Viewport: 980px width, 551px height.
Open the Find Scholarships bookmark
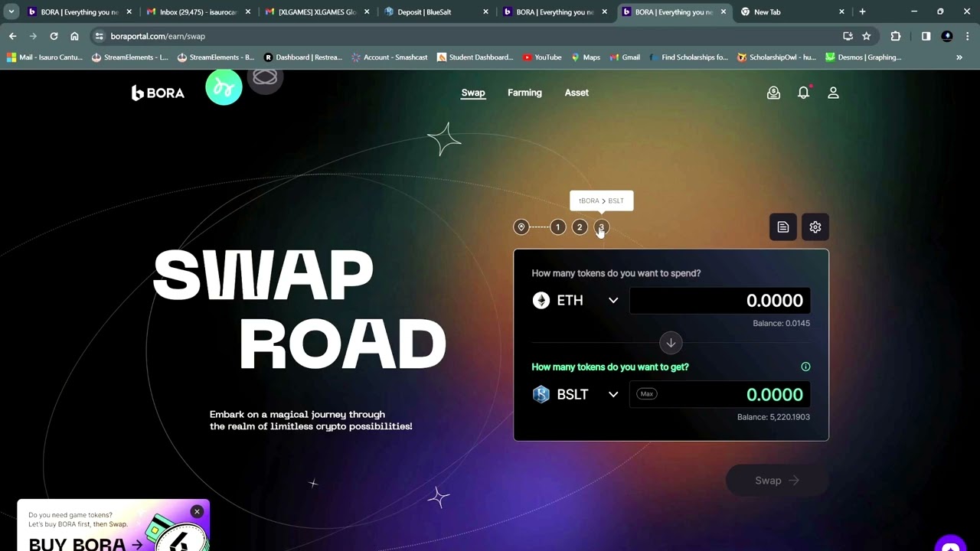click(x=688, y=57)
